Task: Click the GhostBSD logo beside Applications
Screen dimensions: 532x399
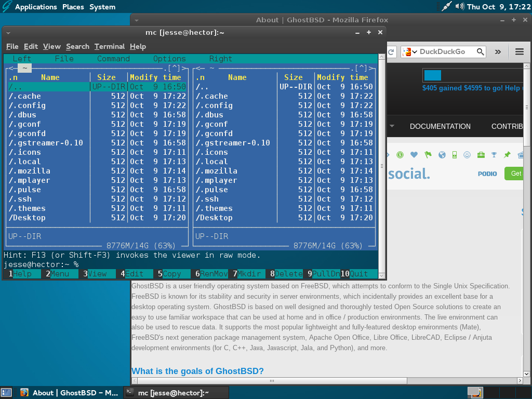Action: pos(6,6)
